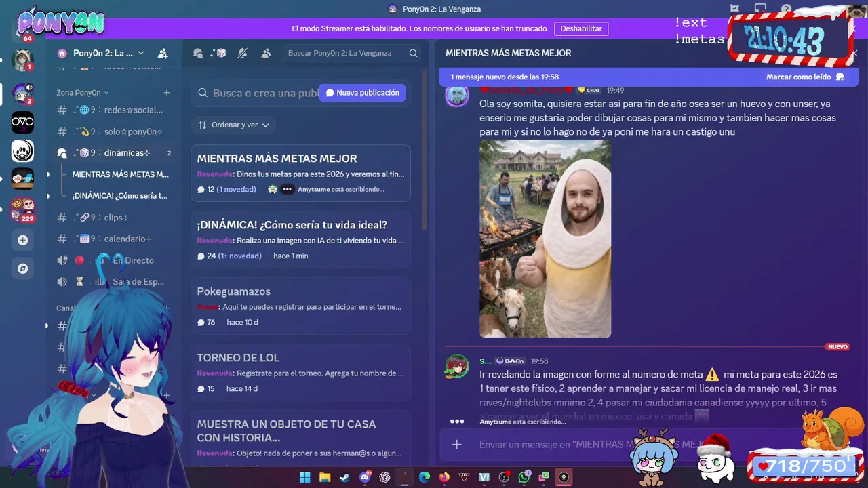Open the clips channel
The height and width of the screenshot is (488, 868).
(x=113, y=218)
